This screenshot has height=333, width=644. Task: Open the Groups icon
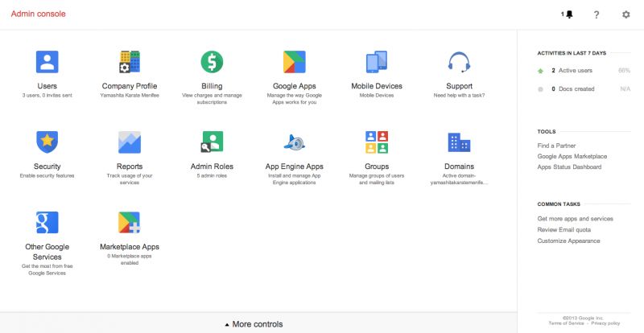[x=377, y=142]
